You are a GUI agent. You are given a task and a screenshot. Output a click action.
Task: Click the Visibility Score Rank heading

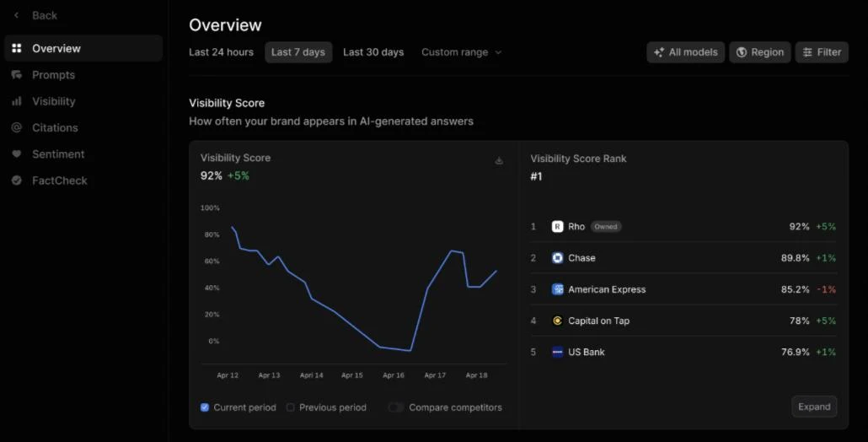[x=578, y=159]
